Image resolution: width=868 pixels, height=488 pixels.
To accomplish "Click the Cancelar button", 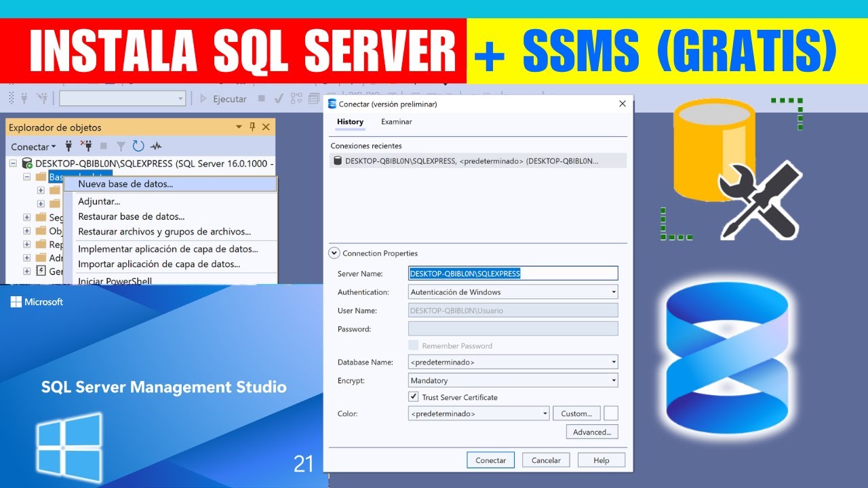I will [546, 460].
